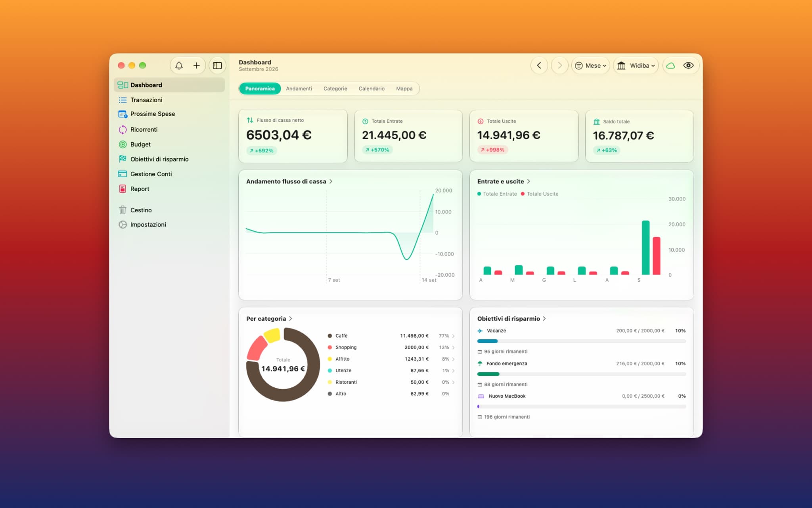Switch to Andamenti tab
The image size is (812, 508).
(299, 89)
